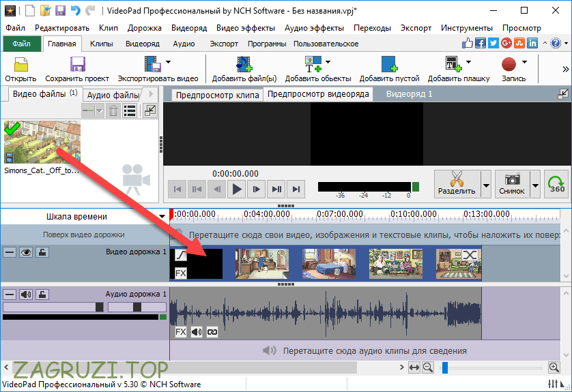Click the red Record icon
572x392 pixels.
[x=509, y=65]
